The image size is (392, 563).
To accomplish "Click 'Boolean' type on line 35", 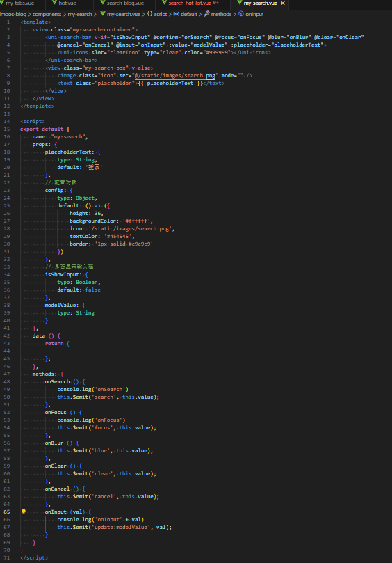I will coord(87,283).
